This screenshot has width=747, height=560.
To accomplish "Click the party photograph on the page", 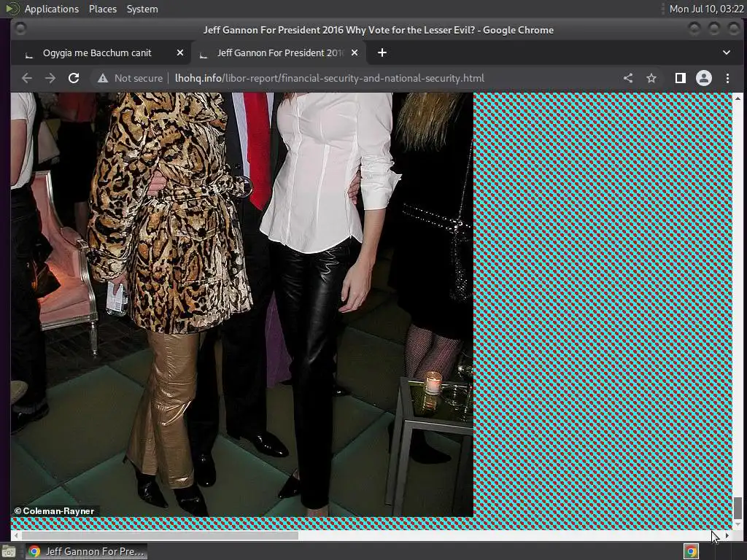I will coord(242,305).
